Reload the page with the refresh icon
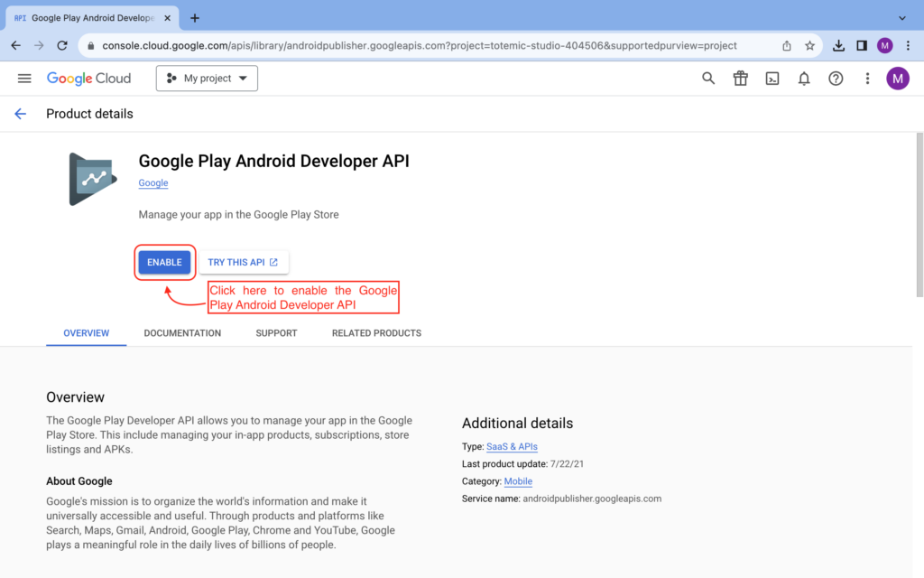924x578 pixels. point(62,45)
